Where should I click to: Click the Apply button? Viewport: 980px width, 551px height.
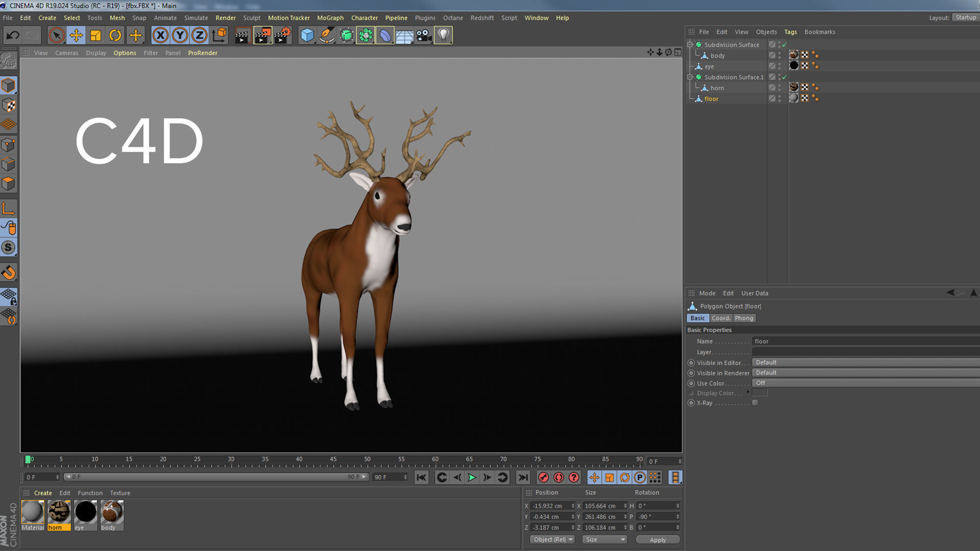(x=657, y=540)
